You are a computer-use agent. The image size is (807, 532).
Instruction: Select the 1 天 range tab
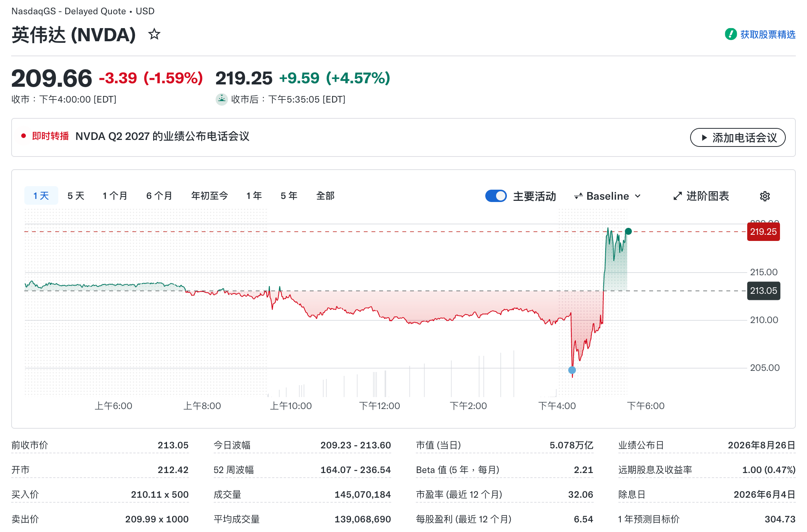[41, 196]
